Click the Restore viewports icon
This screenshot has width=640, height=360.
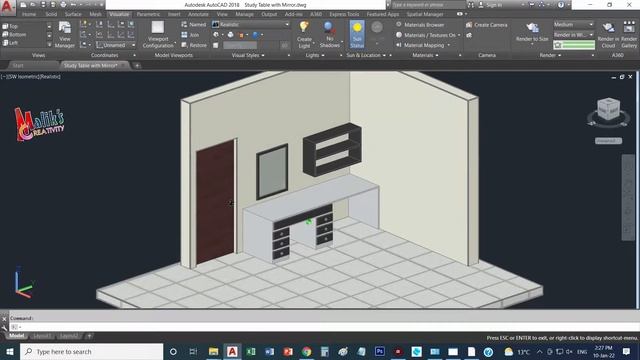point(184,45)
